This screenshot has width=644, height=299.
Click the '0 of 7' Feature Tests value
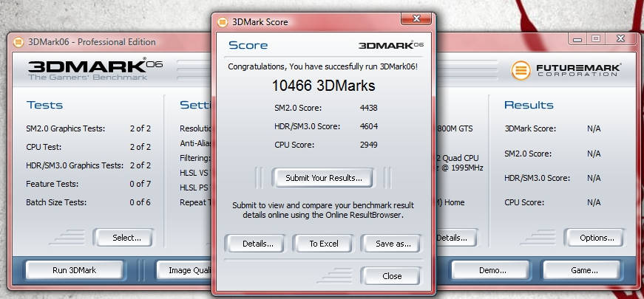pos(140,184)
